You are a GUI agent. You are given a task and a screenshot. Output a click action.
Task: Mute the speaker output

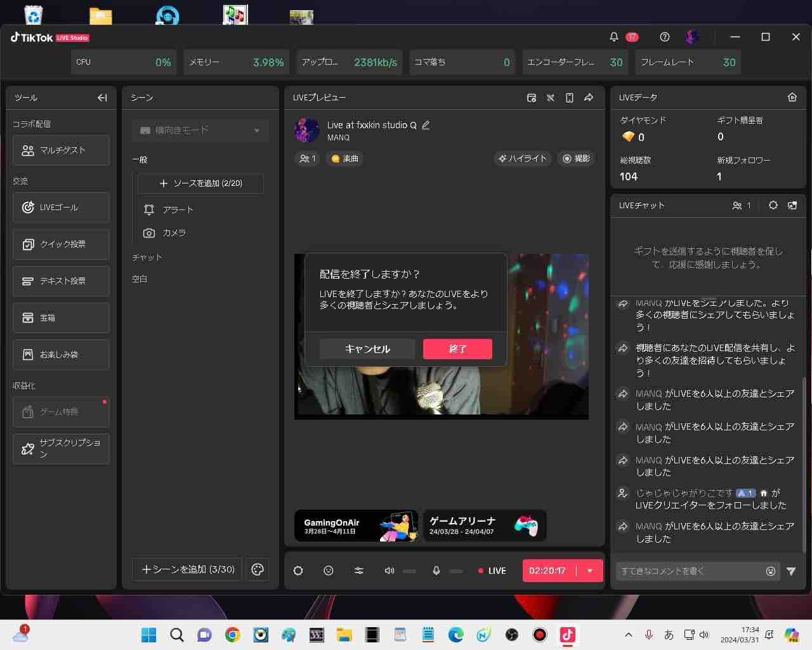pos(390,571)
